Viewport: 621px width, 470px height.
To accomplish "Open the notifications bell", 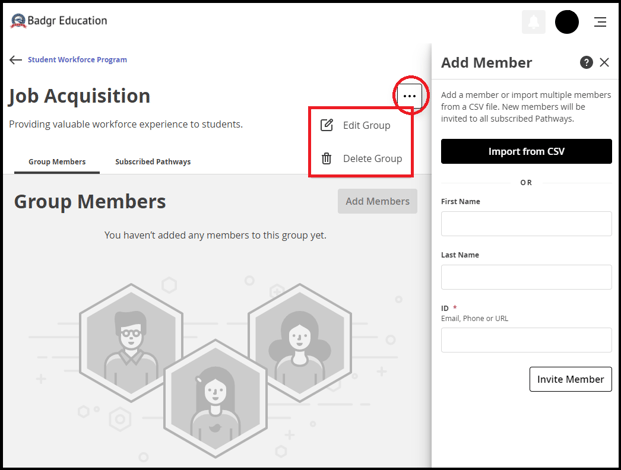I will click(x=533, y=22).
